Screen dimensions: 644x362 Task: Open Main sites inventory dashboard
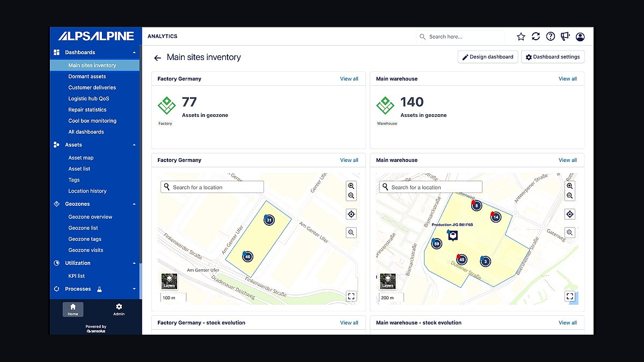(94, 65)
